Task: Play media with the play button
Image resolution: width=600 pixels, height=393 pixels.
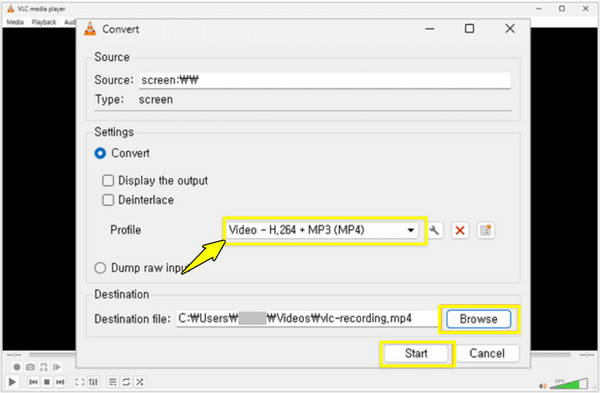Action: tap(12, 382)
